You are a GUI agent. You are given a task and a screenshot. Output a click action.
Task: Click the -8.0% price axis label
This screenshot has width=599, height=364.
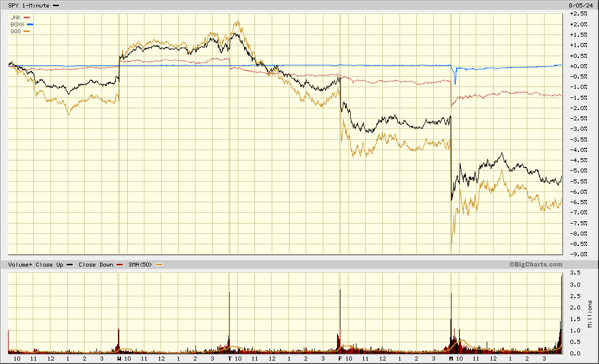[578, 234]
